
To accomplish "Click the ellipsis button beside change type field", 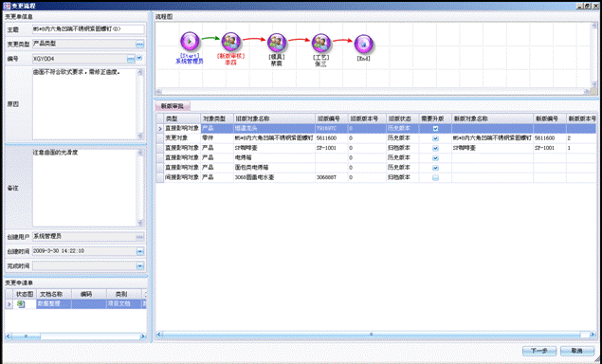I will point(139,45).
